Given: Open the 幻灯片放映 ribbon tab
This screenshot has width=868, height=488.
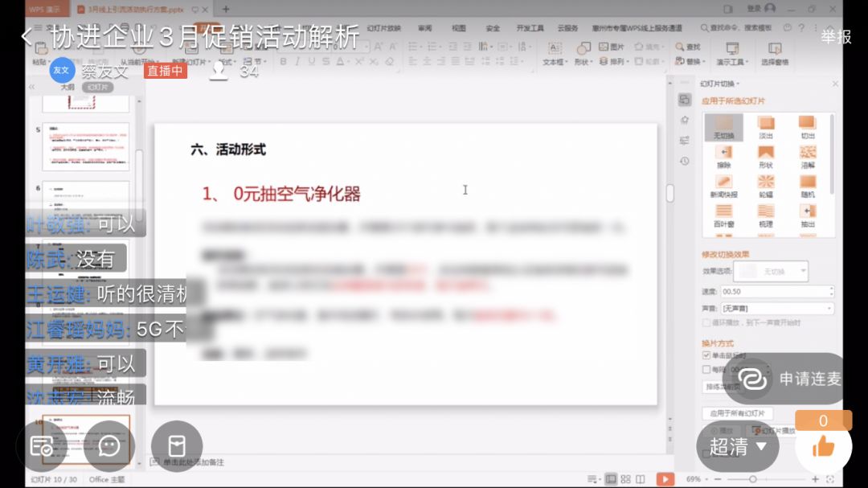Looking at the screenshot, I should [383, 28].
